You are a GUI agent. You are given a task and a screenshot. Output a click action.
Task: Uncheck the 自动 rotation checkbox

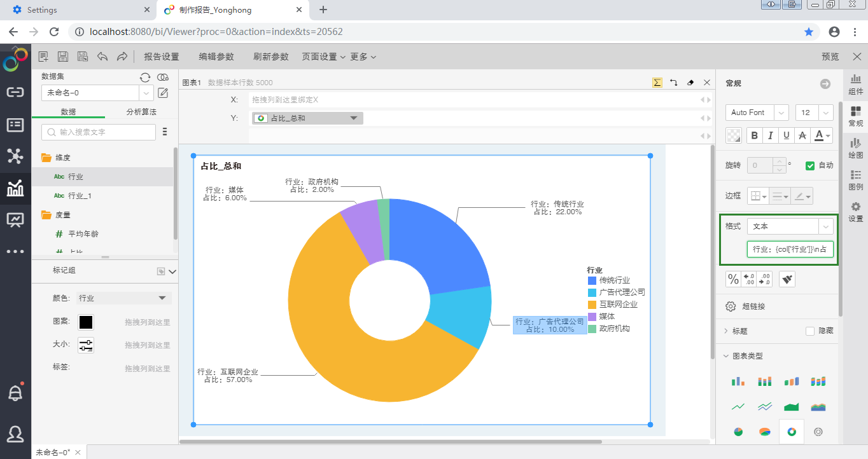tap(810, 165)
